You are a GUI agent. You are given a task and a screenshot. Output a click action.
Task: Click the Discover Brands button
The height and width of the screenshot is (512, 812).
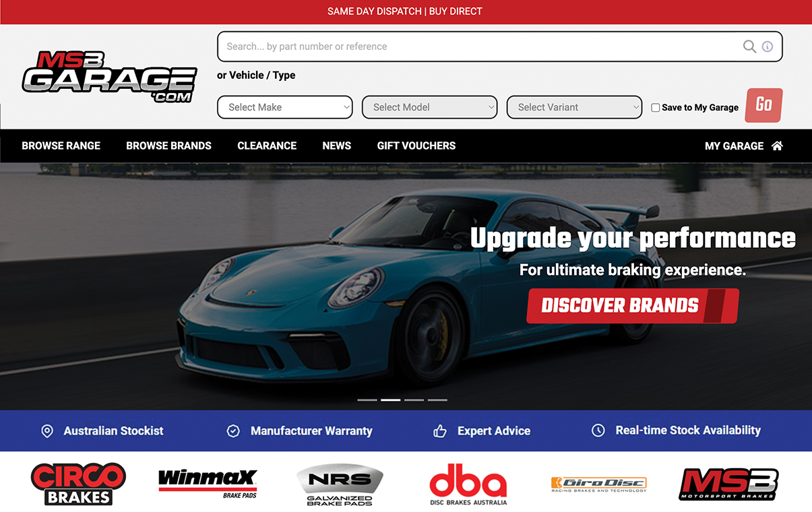point(633,306)
